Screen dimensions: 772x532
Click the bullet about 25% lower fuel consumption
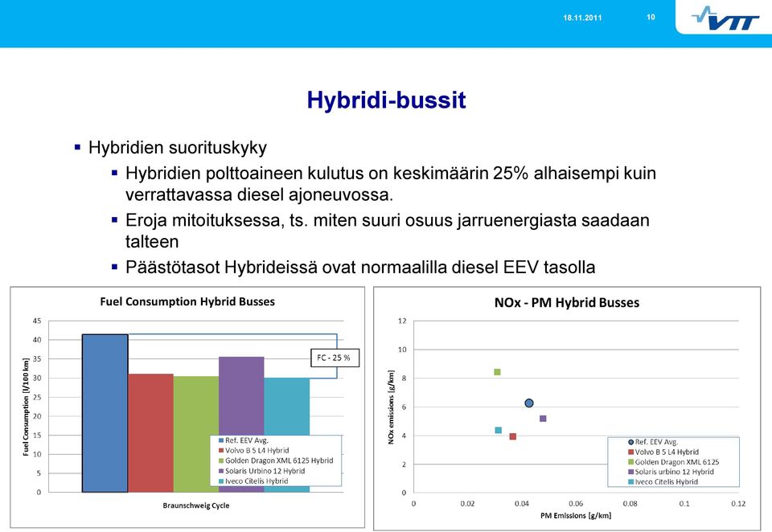(x=391, y=183)
